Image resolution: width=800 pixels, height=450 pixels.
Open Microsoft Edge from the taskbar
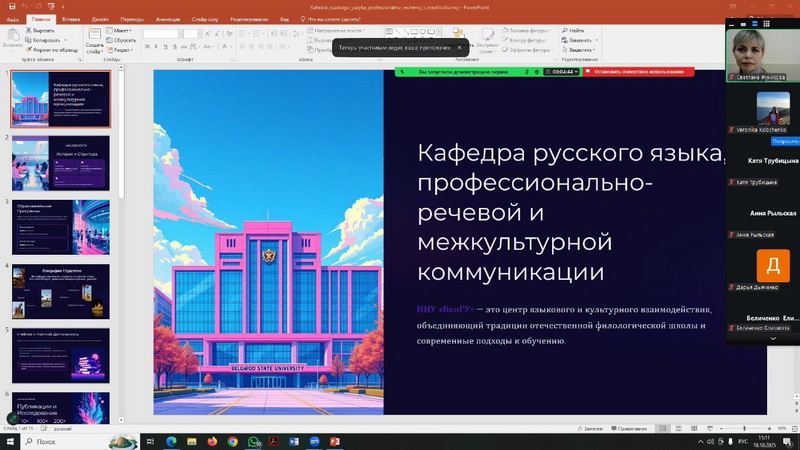[170, 441]
